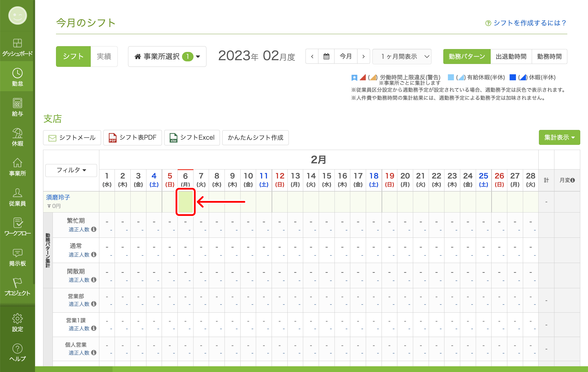Expand the フィルタ dropdown

tap(71, 170)
